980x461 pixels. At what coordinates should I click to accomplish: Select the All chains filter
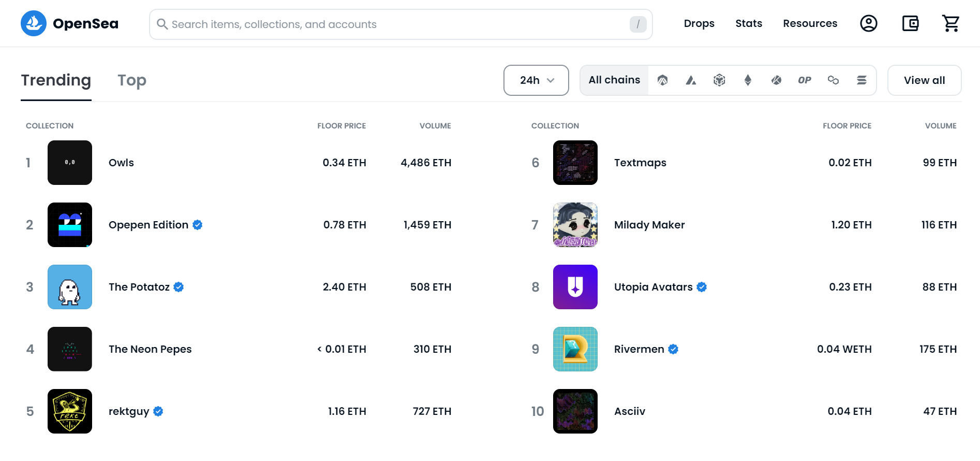coord(614,80)
